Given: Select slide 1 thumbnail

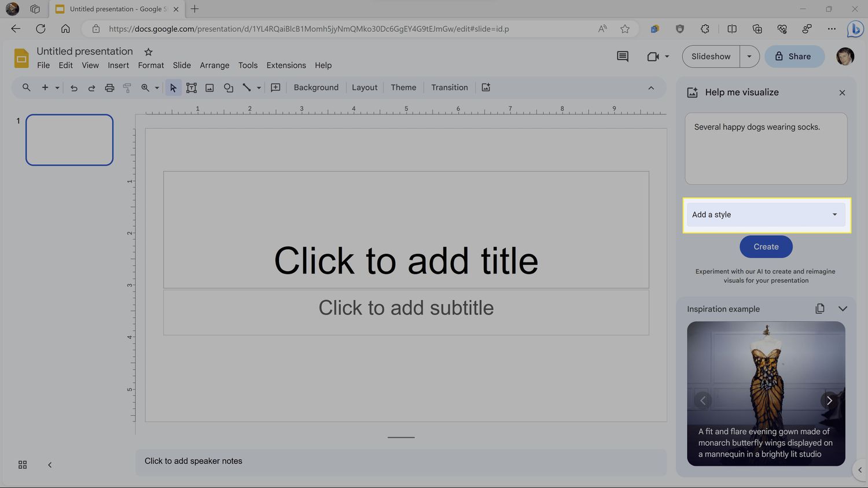Looking at the screenshot, I should click(x=69, y=140).
